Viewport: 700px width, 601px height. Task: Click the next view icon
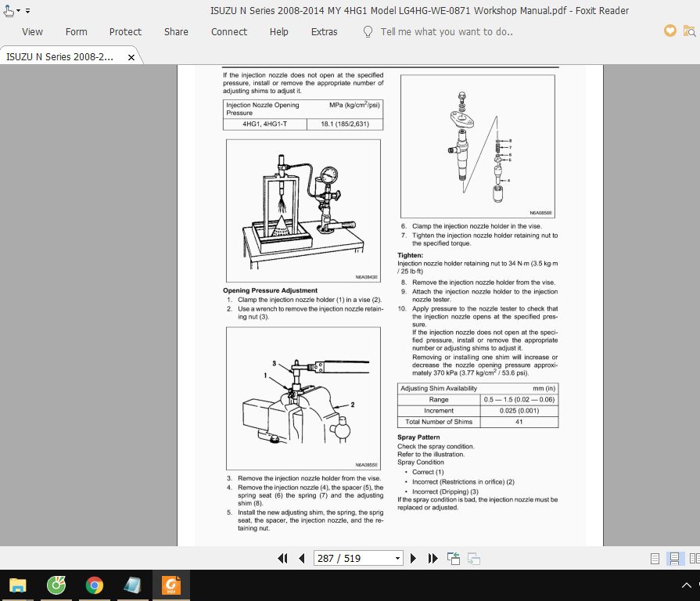(x=474, y=558)
